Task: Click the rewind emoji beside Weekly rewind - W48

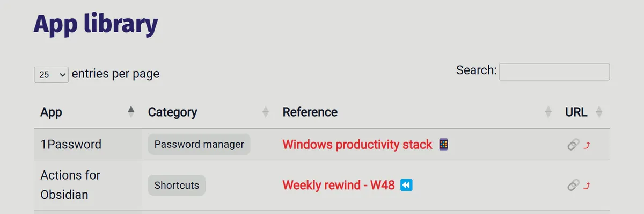Action: coord(406,185)
